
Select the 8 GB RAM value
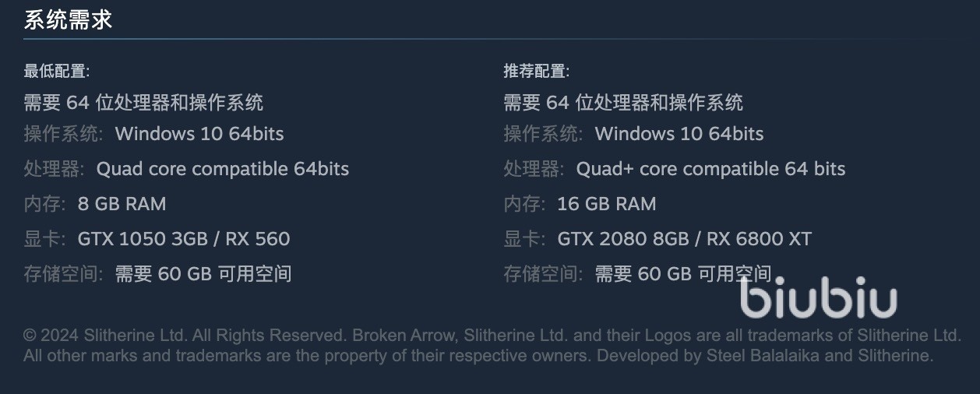122,204
